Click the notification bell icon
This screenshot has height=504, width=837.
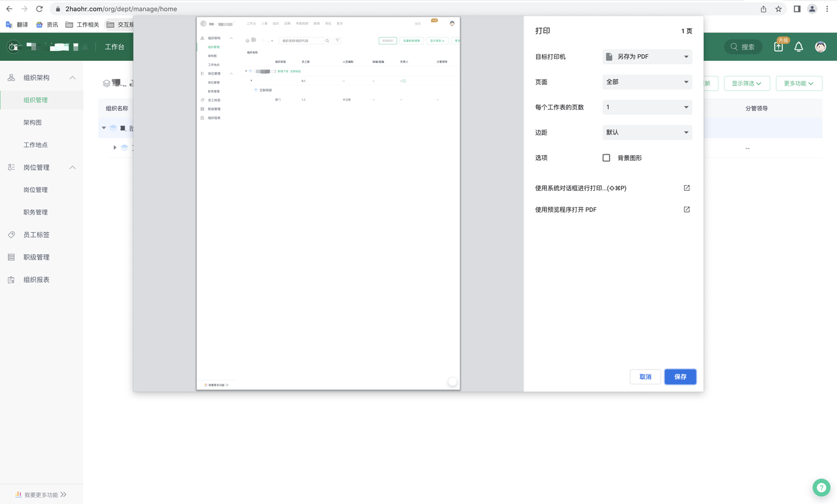[x=798, y=47]
